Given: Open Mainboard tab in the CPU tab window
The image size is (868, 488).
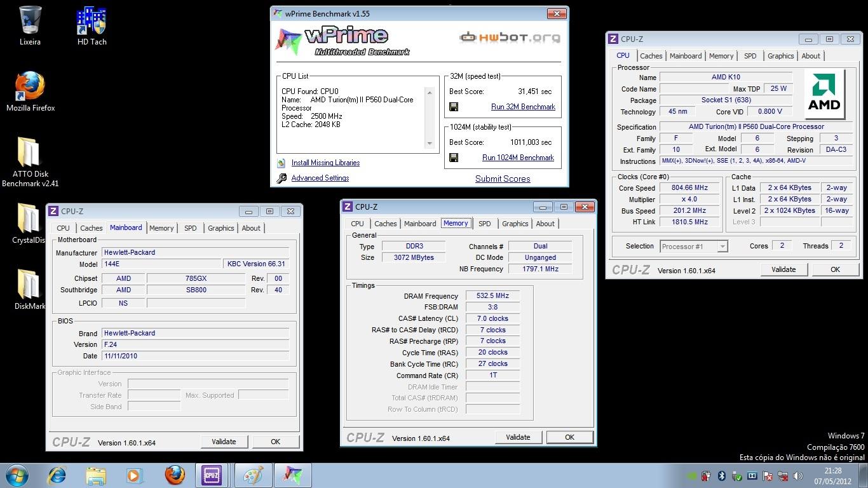Looking at the screenshot, I should (686, 56).
